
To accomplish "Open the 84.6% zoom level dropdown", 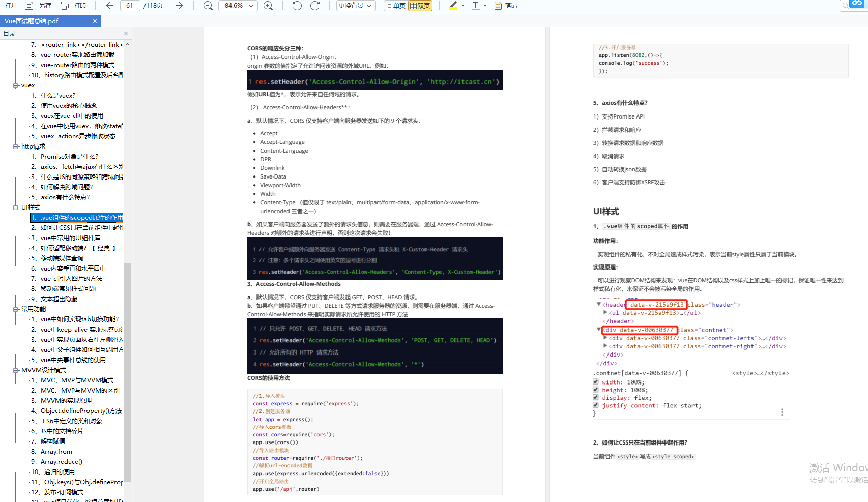I will pyautogui.click(x=238, y=6).
